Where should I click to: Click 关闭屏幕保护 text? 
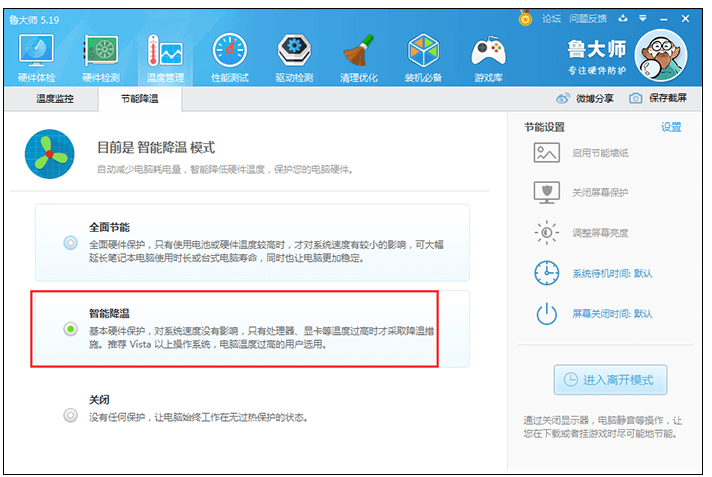[x=600, y=193]
